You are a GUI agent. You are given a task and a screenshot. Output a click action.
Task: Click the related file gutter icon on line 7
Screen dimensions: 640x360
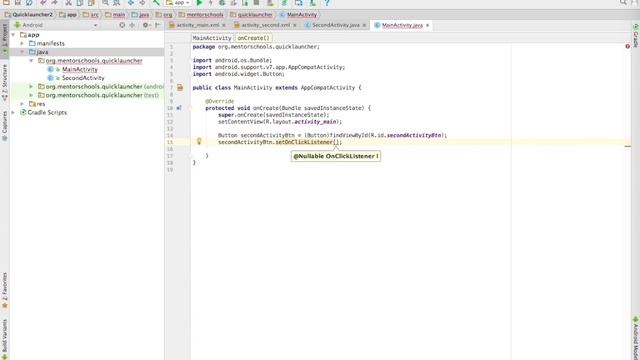[x=180, y=87]
